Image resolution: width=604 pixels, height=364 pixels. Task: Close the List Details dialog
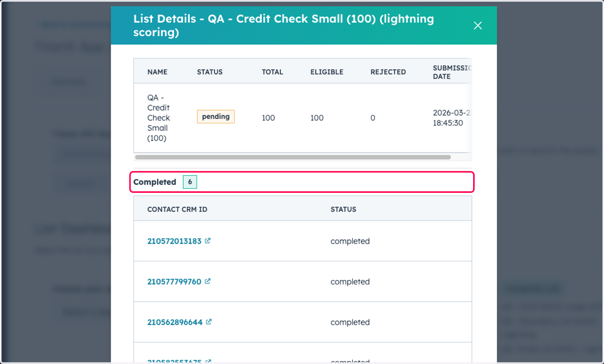point(478,26)
